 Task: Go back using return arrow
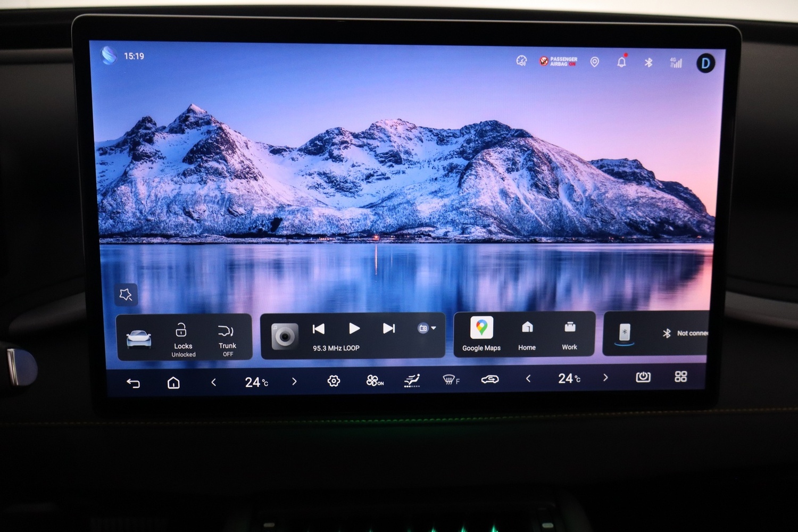pos(133,383)
